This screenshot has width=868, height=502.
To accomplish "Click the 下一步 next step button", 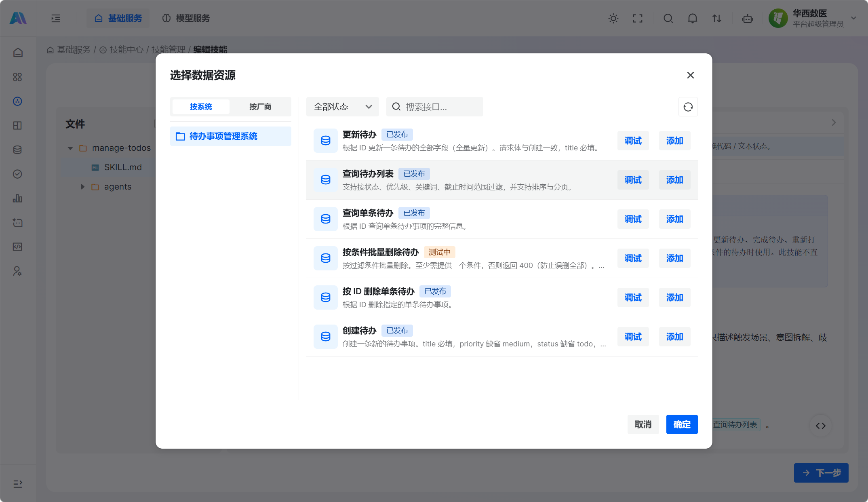I will 821,473.
